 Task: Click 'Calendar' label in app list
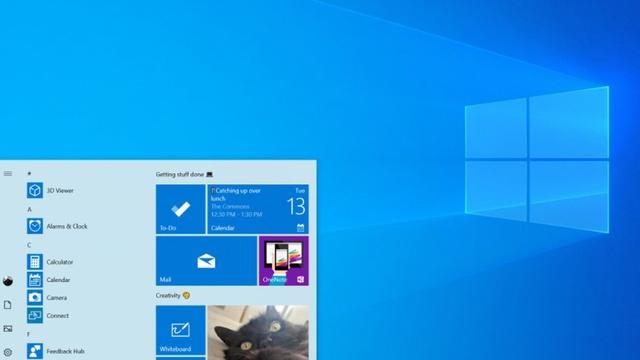[58, 280]
